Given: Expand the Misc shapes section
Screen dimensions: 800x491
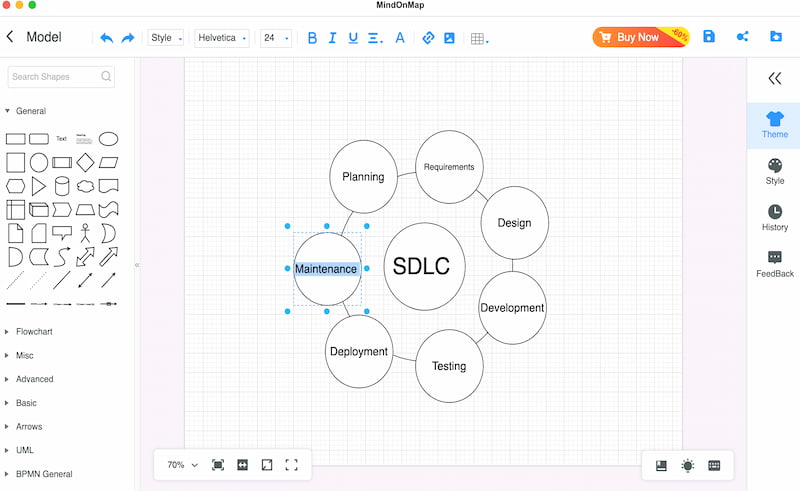Looking at the screenshot, I should (x=7, y=355).
